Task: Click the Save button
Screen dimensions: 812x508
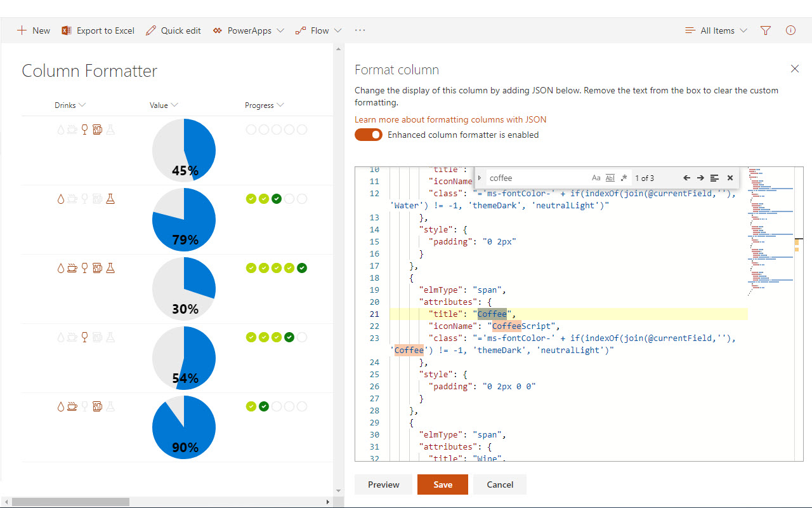Action: [443, 485]
